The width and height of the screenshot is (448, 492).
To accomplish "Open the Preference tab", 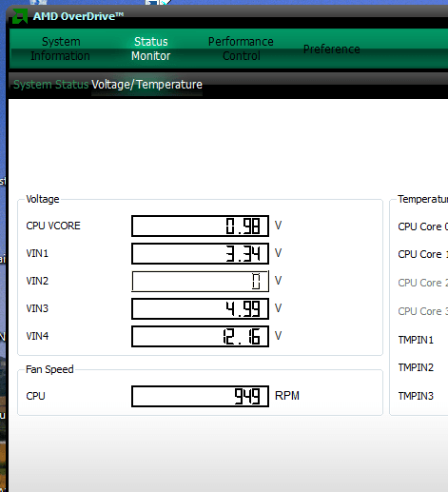I will point(332,49).
